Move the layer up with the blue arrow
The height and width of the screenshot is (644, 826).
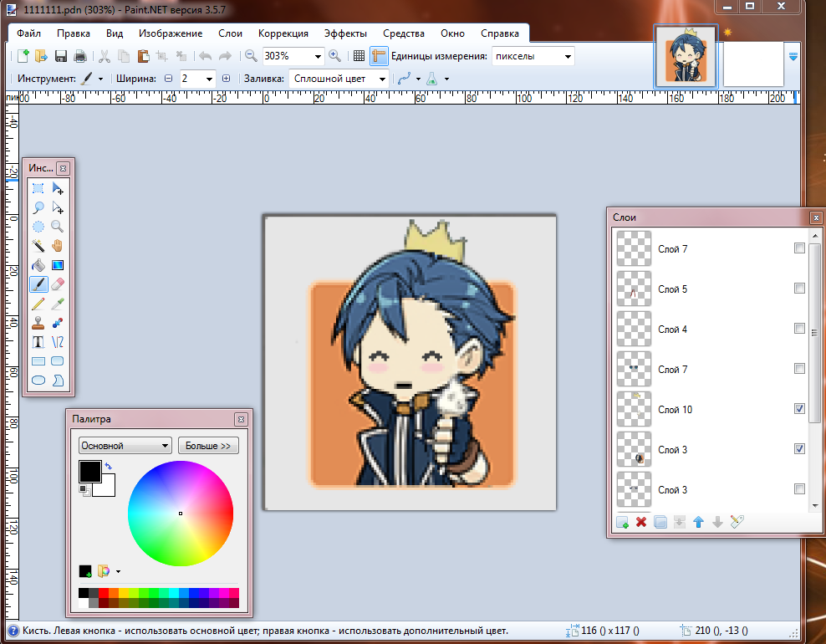699,522
